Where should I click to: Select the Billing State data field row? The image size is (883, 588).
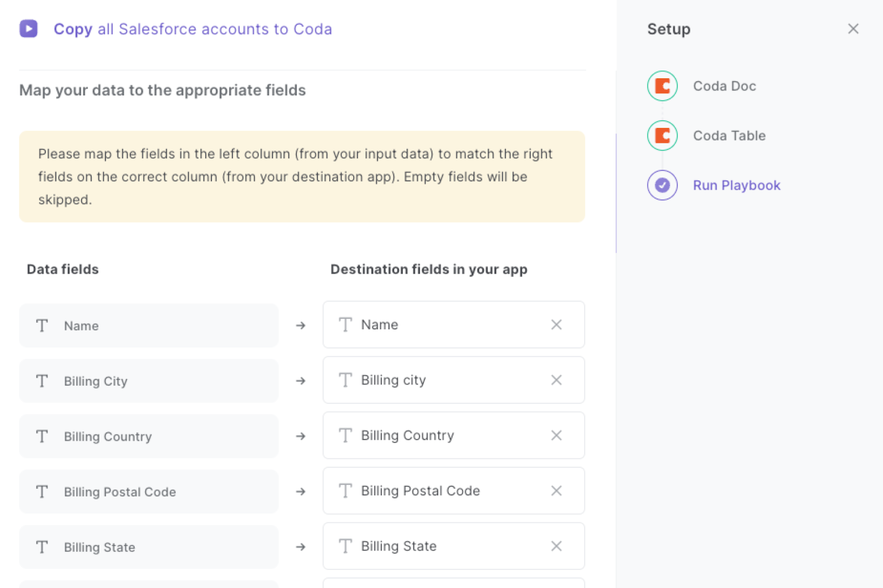(149, 547)
